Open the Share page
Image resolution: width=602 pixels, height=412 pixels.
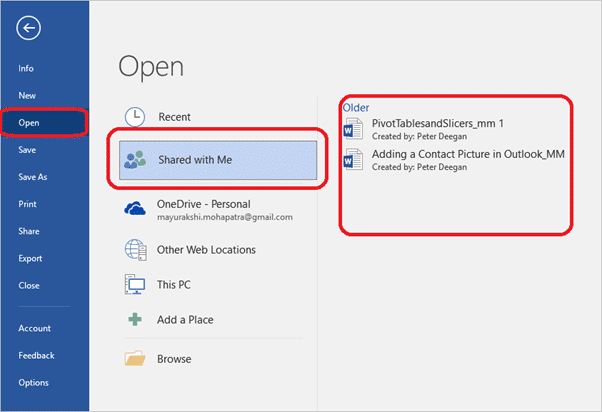pos(29,232)
